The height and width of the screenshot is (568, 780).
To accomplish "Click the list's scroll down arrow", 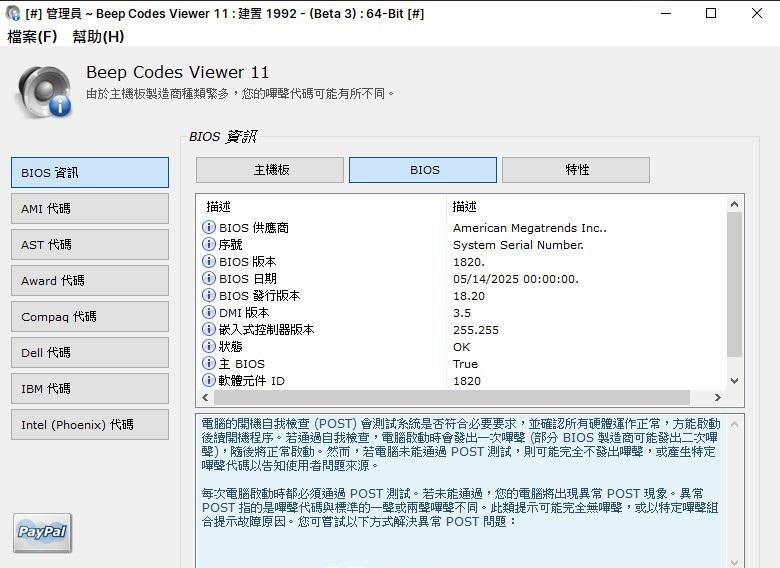I will pos(734,380).
